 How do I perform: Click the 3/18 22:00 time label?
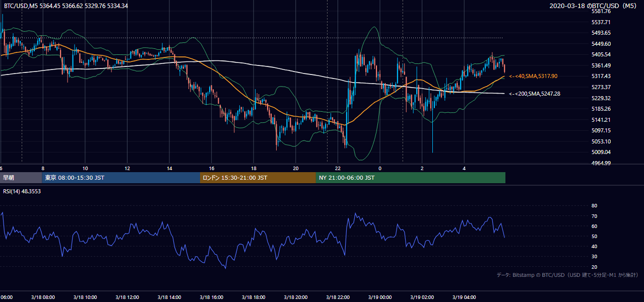click(x=338, y=297)
